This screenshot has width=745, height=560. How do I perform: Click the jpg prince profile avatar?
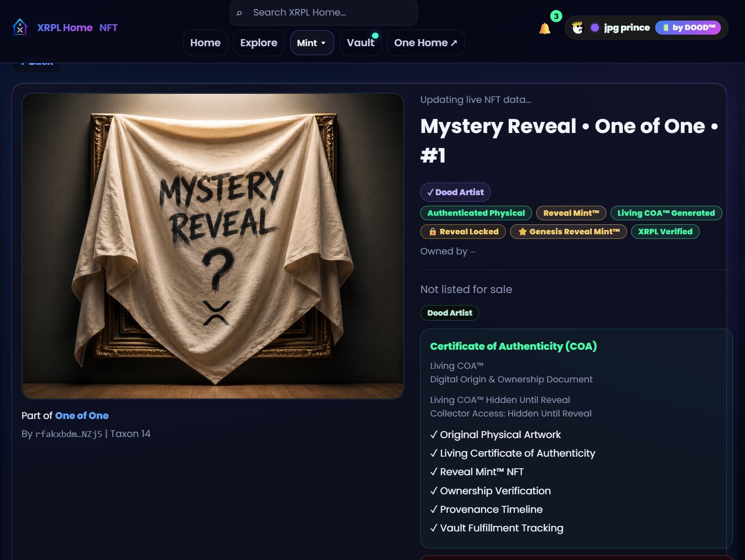coord(578,28)
